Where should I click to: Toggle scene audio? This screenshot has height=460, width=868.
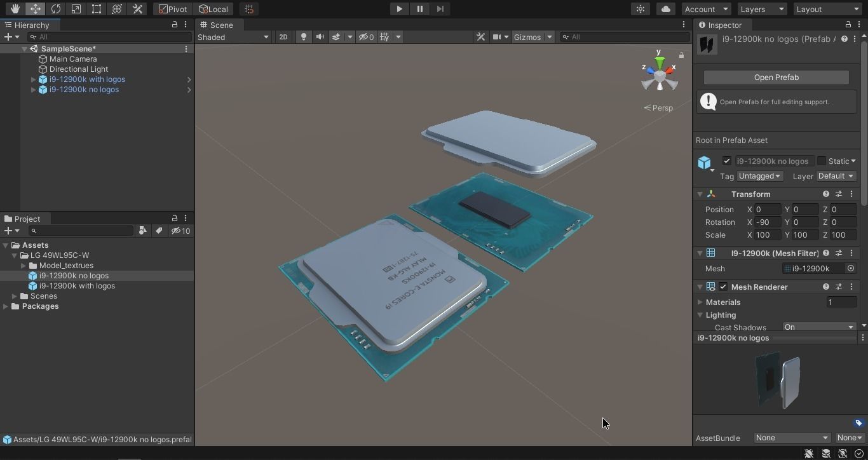(320, 37)
